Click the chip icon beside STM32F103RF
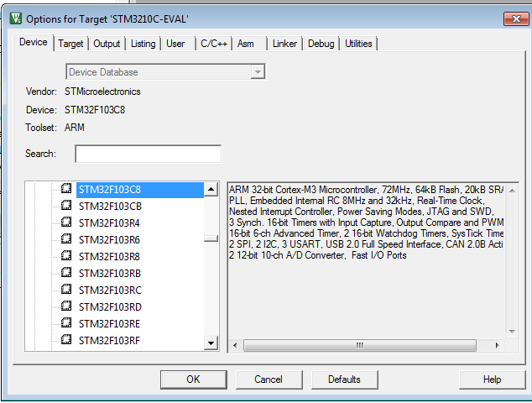The height and width of the screenshot is (403, 532). 66,339
